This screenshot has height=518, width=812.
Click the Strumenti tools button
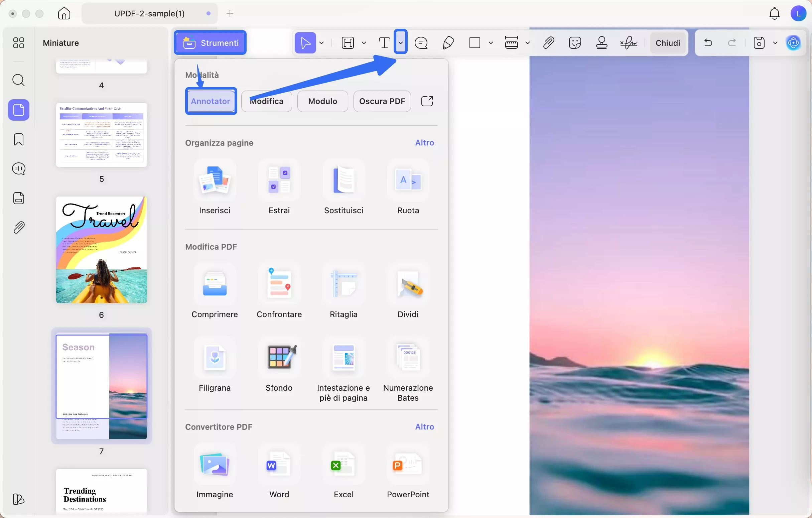(x=211, y=43)
